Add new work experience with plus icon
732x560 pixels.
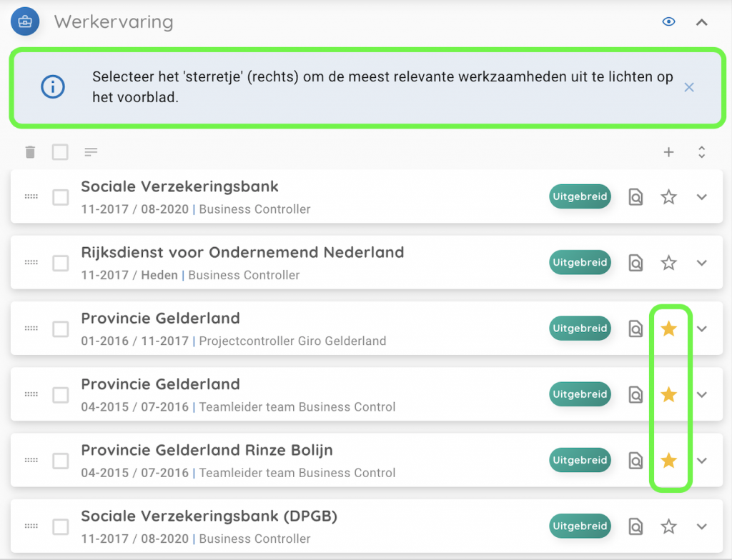point(669,151)
